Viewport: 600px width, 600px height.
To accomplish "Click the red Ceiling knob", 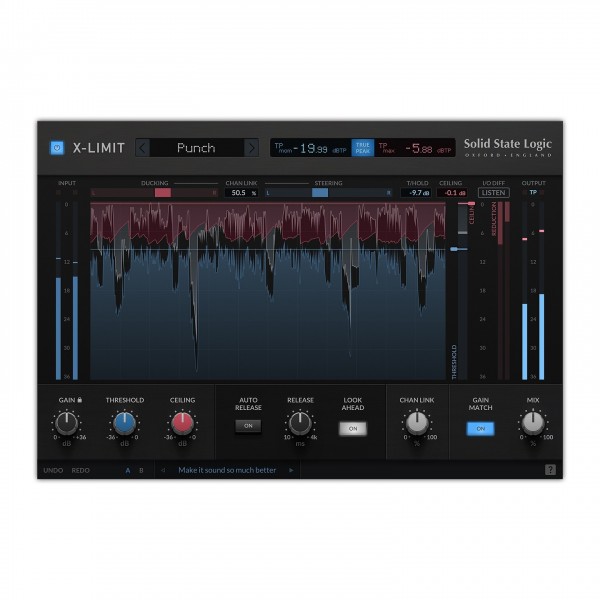I will pos(183,423).
